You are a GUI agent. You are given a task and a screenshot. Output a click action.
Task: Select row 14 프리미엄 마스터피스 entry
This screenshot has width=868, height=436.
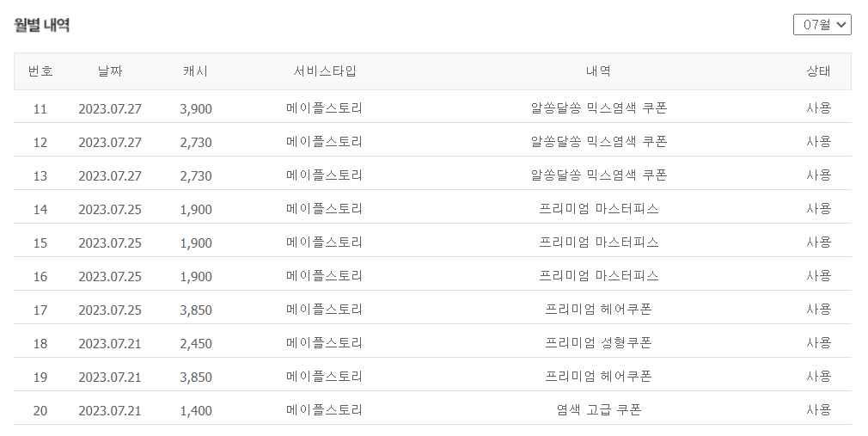(x=599, y=209)
